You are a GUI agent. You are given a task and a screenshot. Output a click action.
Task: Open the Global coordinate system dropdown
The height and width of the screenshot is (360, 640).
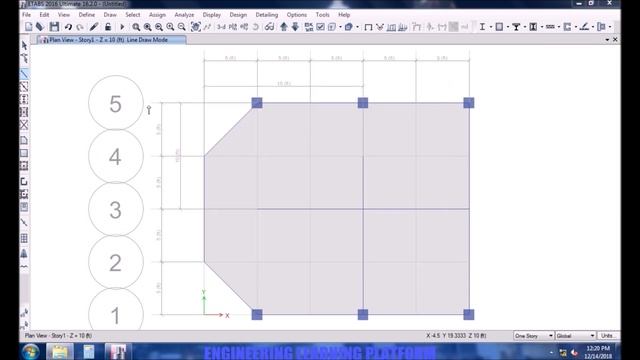click(x=576, y=336)
